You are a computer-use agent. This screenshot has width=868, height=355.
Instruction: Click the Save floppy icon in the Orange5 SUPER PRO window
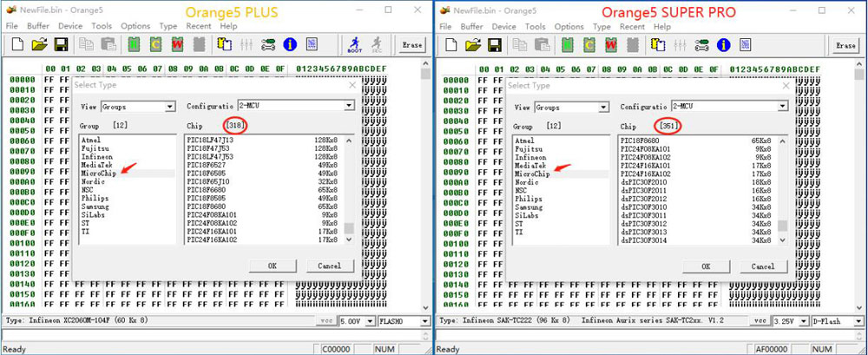pos(496,44)
